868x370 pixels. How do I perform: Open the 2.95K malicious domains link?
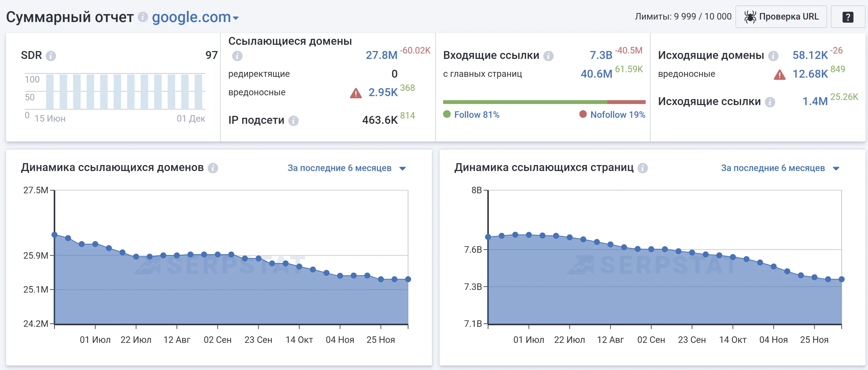pos(383,92)
